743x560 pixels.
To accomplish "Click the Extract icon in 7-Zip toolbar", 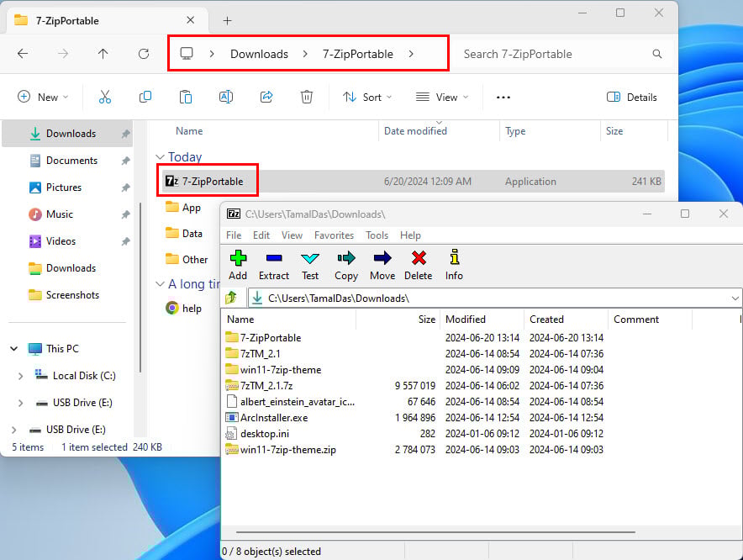I will click(274, 259).
